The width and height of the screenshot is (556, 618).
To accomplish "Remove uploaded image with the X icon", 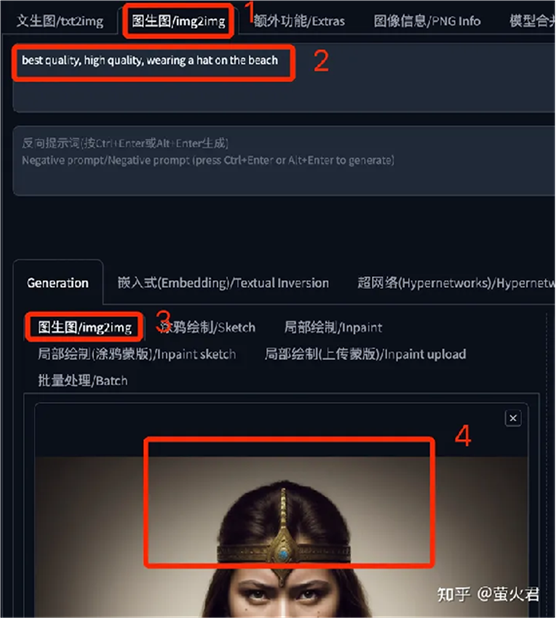I will (x=513, y=418).
